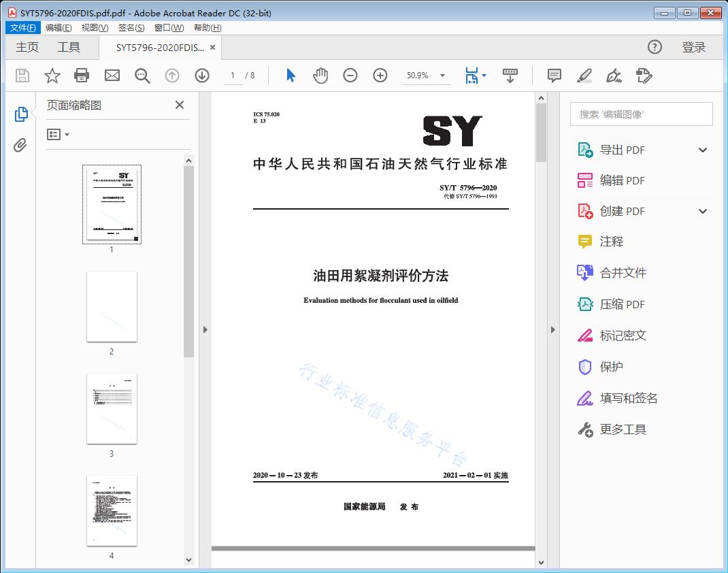Viewport: 728px width, 573px height.
Task: Toggle the page thumbnails panel icon
Action: point(21,114)
